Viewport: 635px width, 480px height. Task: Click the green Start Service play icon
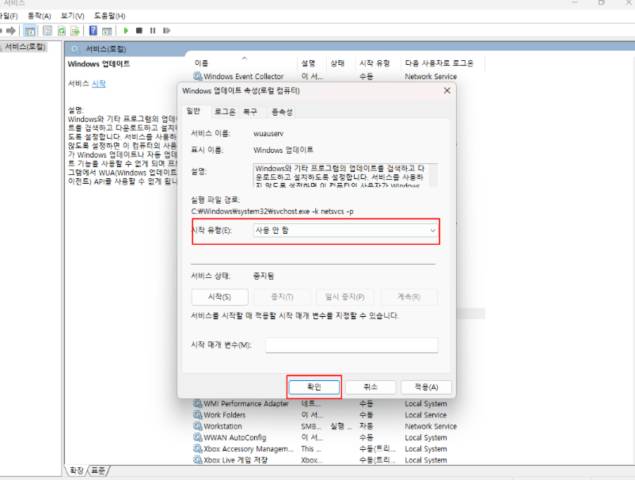coord(126,30)
